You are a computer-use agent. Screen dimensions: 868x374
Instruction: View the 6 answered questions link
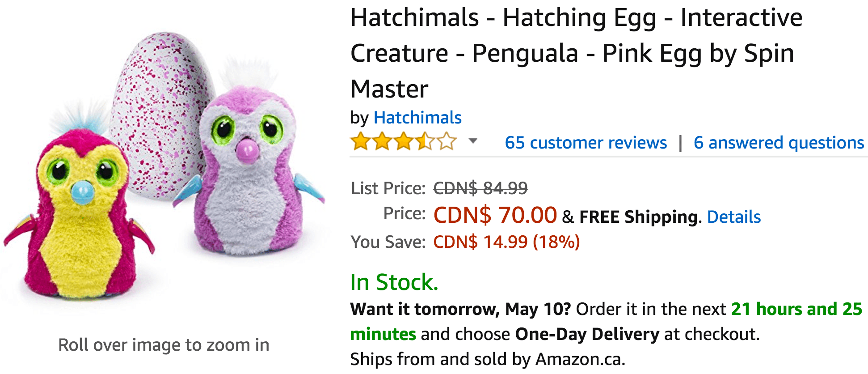[779, 143]
